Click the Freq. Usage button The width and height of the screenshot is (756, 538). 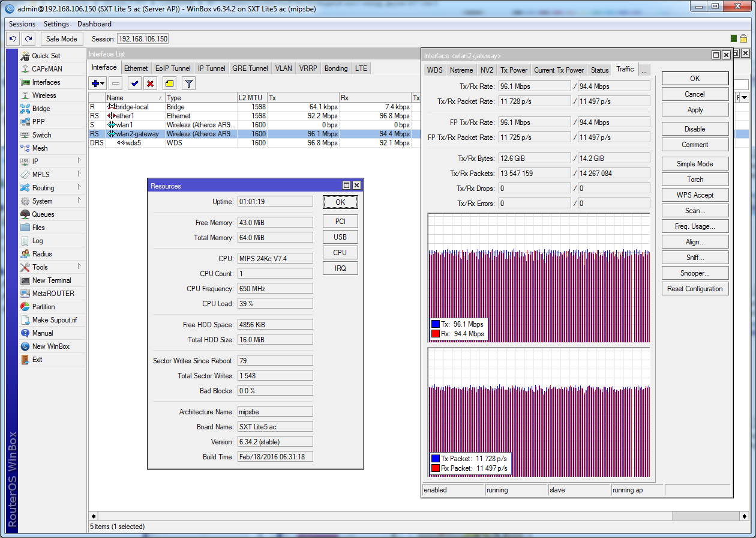[x=695, y=226]
